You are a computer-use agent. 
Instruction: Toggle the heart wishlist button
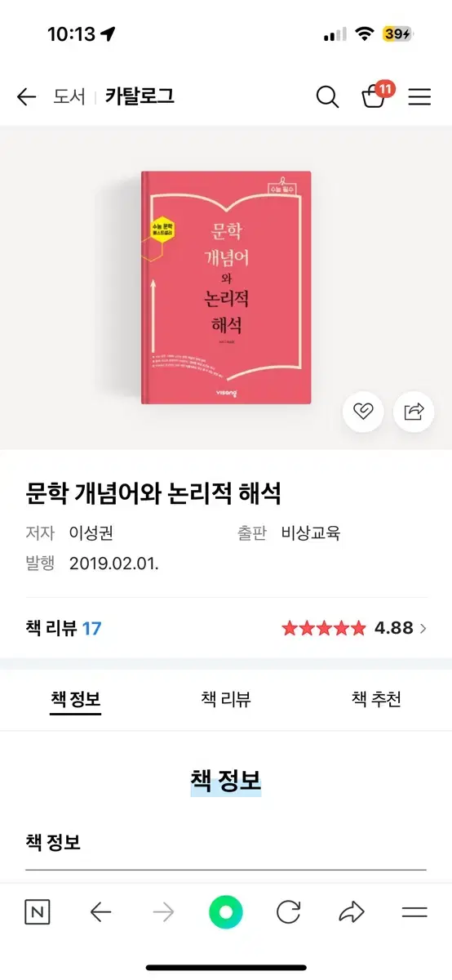[363, 411]
